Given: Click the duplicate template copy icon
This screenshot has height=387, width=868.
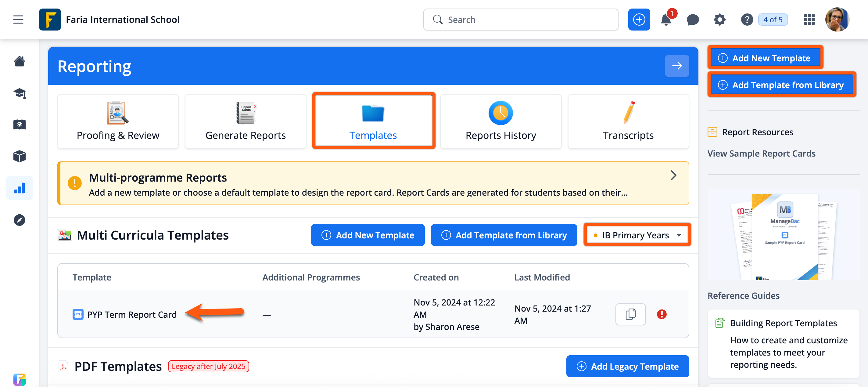Looking at the screenshot, I should coord(630,314).
